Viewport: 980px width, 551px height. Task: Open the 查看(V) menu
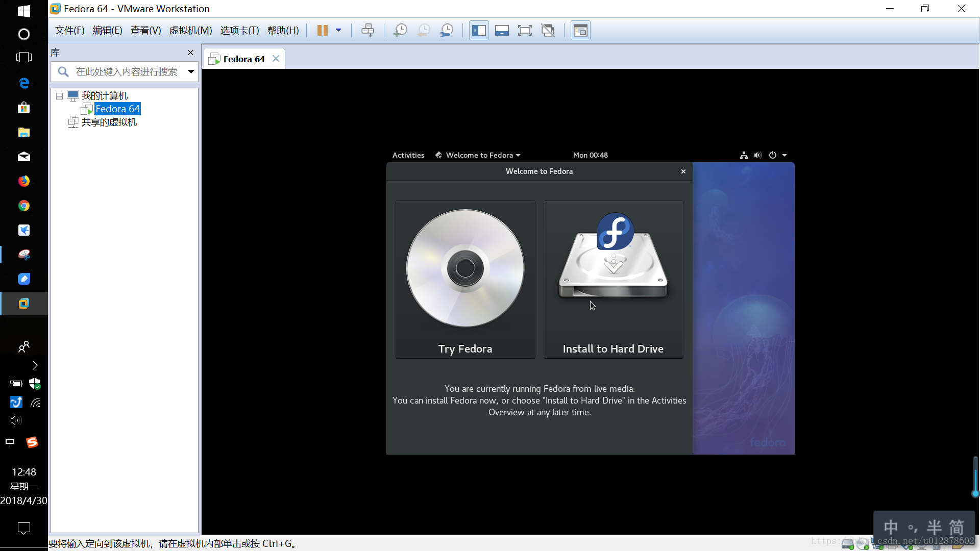pos(146,31)
